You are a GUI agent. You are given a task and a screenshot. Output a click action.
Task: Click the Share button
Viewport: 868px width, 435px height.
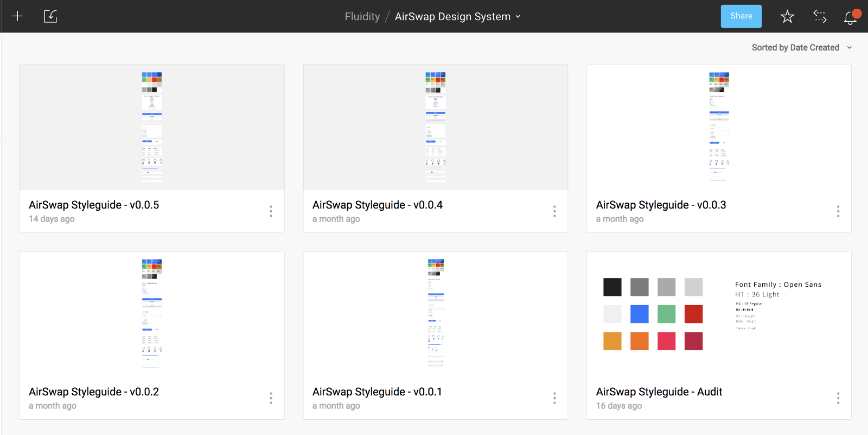coord(741,16)
